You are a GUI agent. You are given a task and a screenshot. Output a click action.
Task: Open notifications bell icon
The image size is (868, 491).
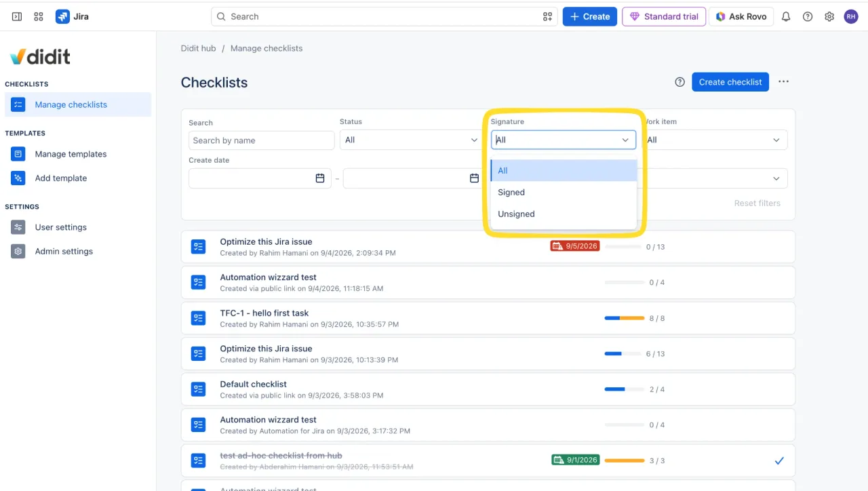coord(786,16)
